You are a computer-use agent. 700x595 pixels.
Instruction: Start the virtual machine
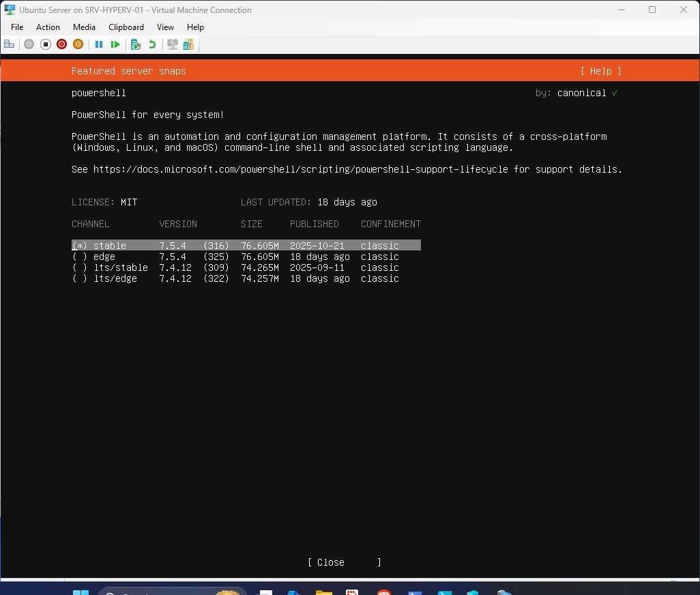(29, 44)
